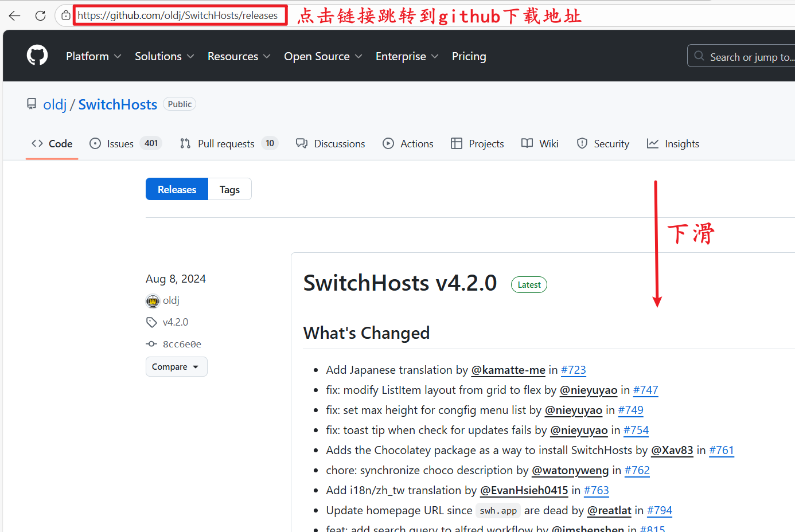Click the GitHub Octocat logo
795x532 pixels.
point(37,56)
